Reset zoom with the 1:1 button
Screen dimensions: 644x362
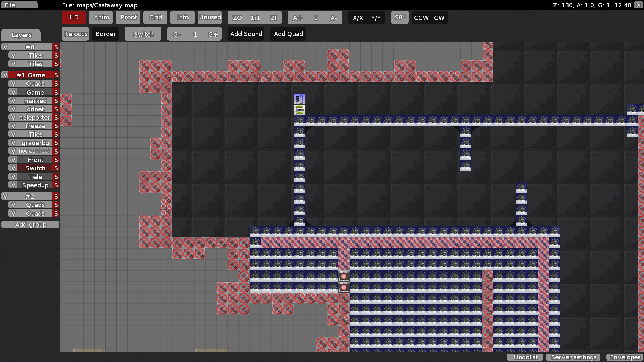[255, 18]
